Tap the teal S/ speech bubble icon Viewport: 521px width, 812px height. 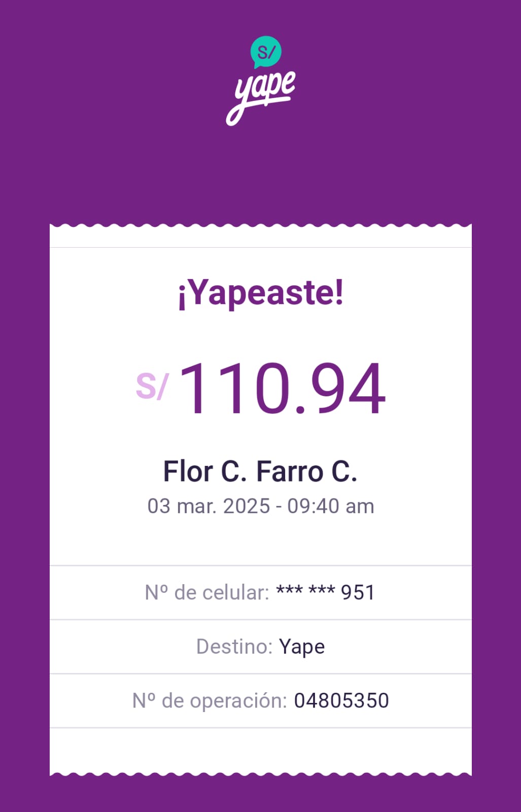pyautogui.click(x=266, y=52)
